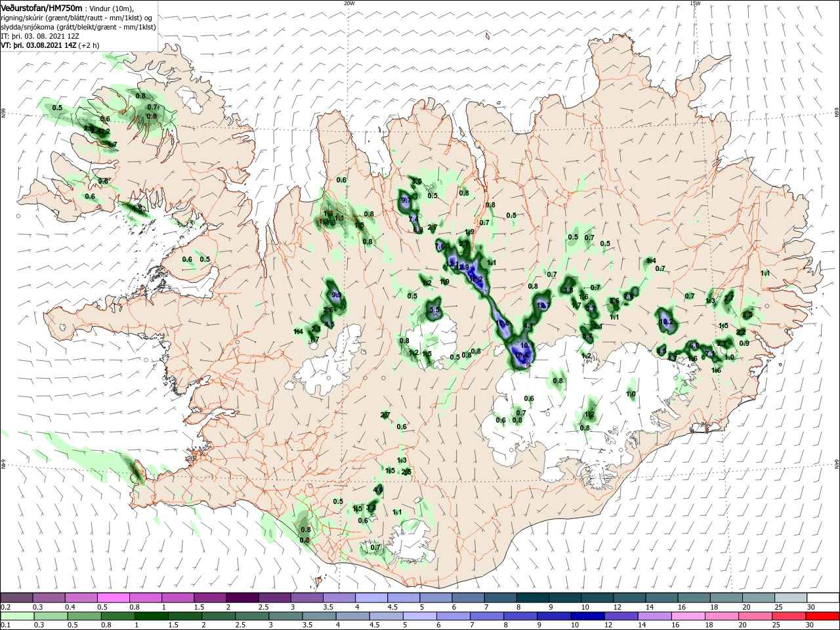Click the "5.5" precipitation value on the map
The height and width of the screenshot is (630, 840).
pyautogui.click(x=434, y=310)
